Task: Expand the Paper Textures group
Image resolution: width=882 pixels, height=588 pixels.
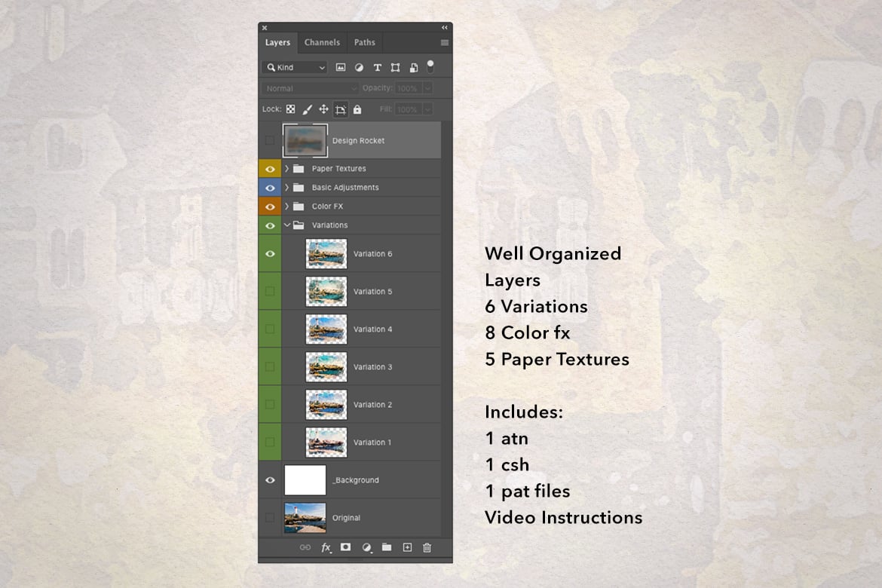Action: pos(287,169)
